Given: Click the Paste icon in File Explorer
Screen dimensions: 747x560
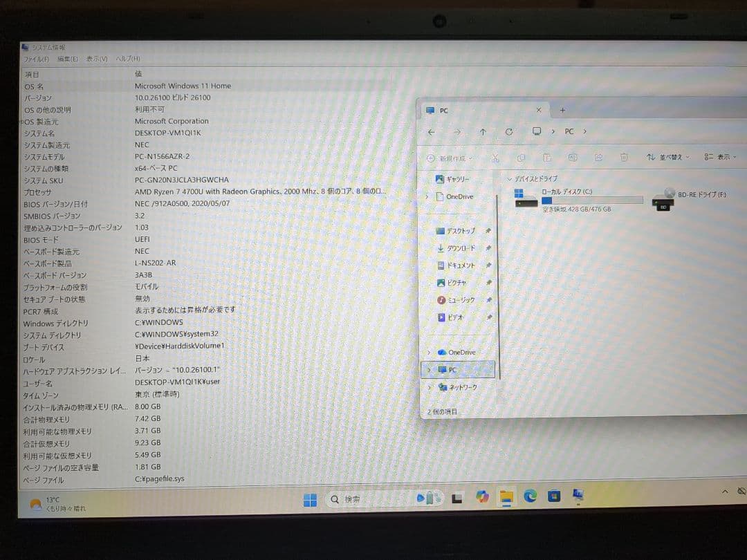Looking at the screenshot, I should coord(546,157).
